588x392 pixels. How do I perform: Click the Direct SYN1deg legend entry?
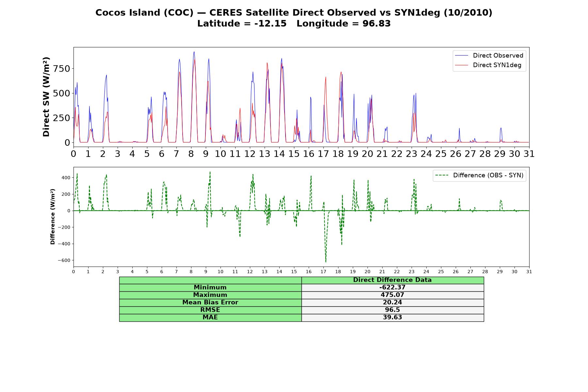click(x=488, y=65)
